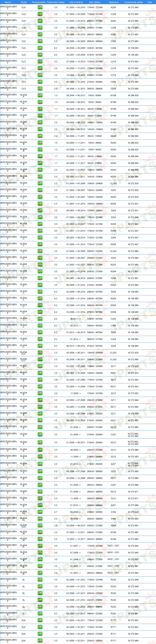
Task: Click fuel icon in SL 6.2 386kW row
Action: pyautogui.click(x=40, y=614)
